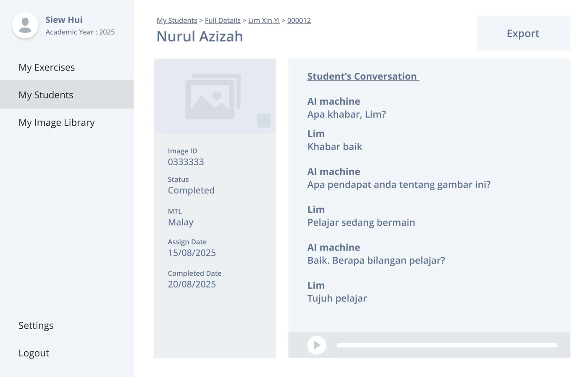
Task: Click the small square on image corner
Action: click(x=264, y=121)
